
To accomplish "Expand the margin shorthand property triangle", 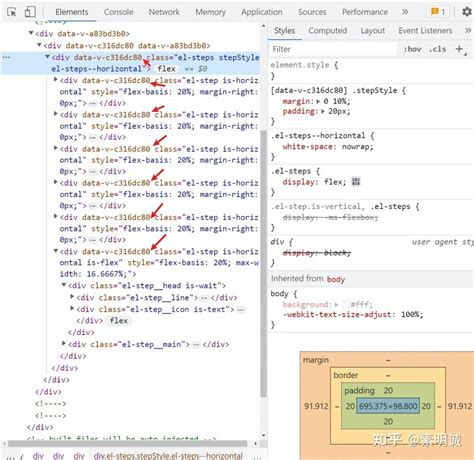I will tap(318, 101).
